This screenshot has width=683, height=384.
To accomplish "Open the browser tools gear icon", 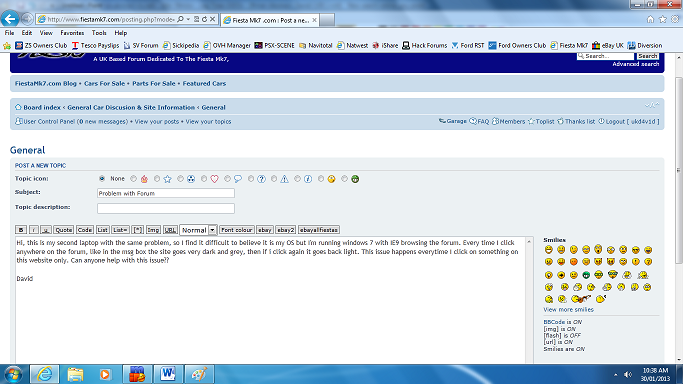I will (675, 19).
